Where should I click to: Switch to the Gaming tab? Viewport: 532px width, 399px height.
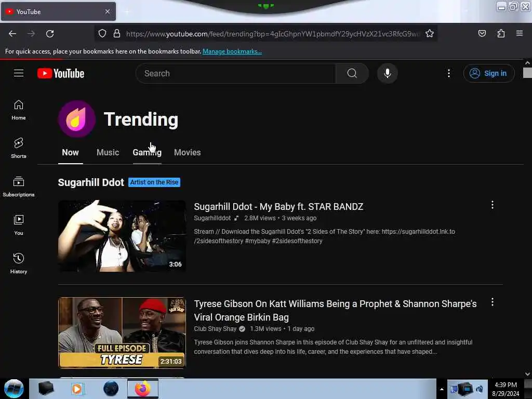[147, 152]
